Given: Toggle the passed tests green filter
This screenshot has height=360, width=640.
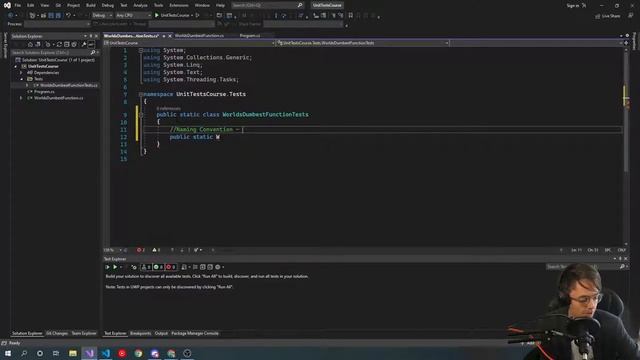Looking at the screenshot, I should 158,267.
